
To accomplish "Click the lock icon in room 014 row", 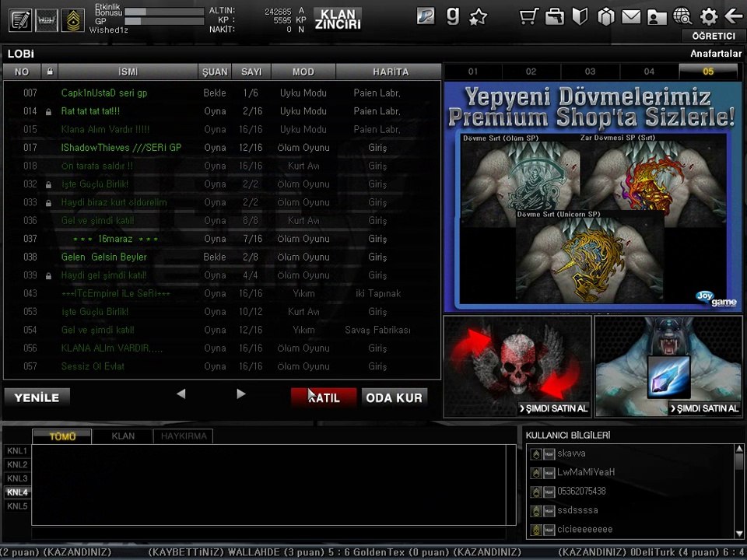I will (48, 112).
